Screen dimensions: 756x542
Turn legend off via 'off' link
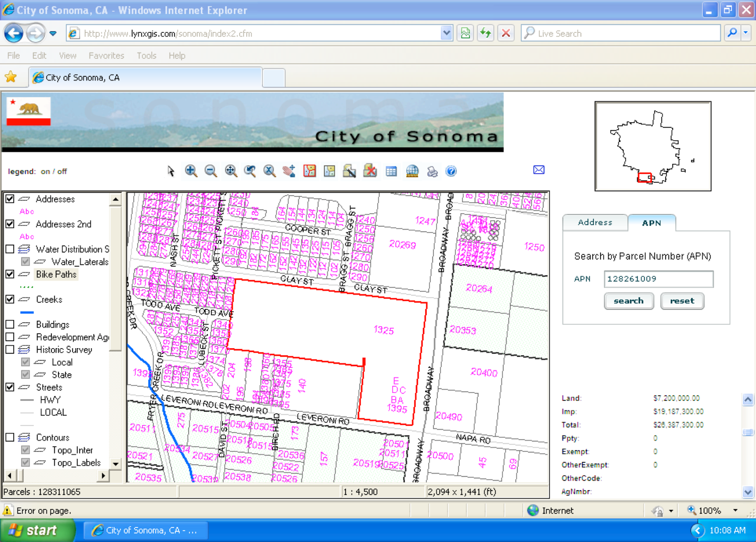[x=62, y=172]
